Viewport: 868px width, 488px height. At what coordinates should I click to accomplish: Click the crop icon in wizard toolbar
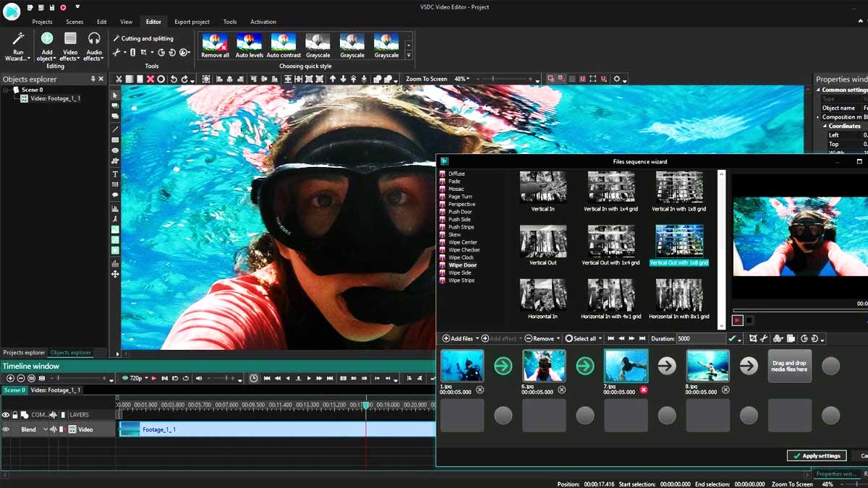click(753, 338)
